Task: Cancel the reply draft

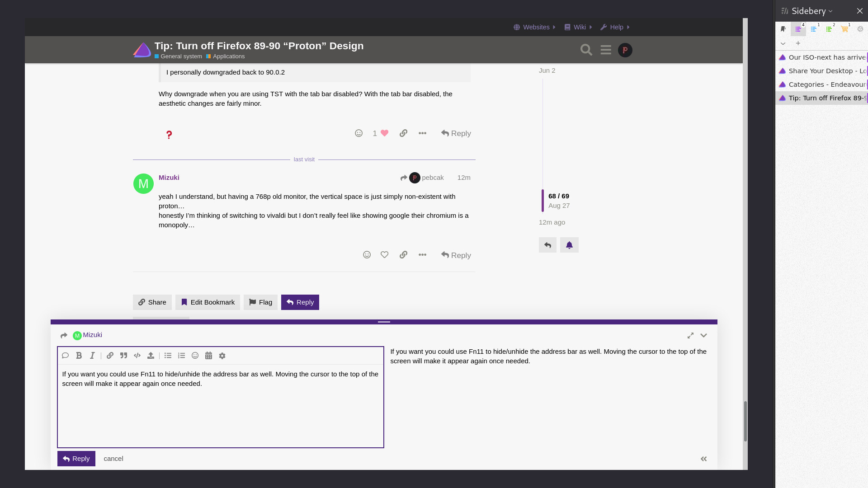Action: (x=113, y=459)
